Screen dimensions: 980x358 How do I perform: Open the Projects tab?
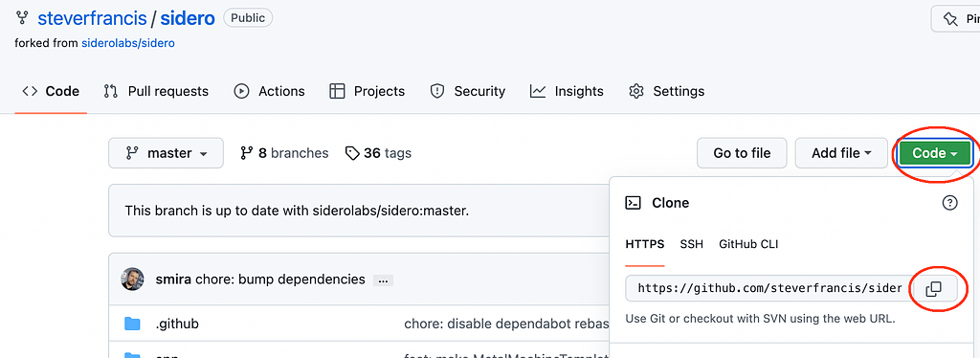point(367,91)
